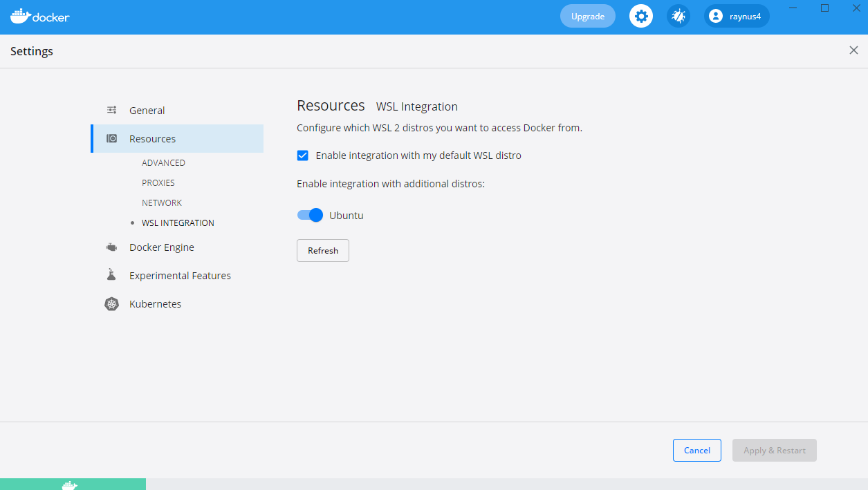Open the raynus4 account menu
This screenshot has height=490, width=868.
pyautogui.click(x=736, y=16)
